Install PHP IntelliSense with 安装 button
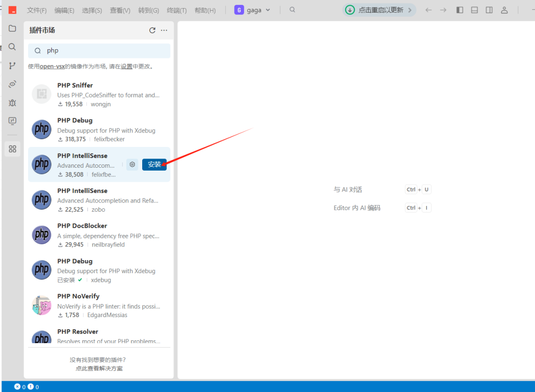 [154, 165]
